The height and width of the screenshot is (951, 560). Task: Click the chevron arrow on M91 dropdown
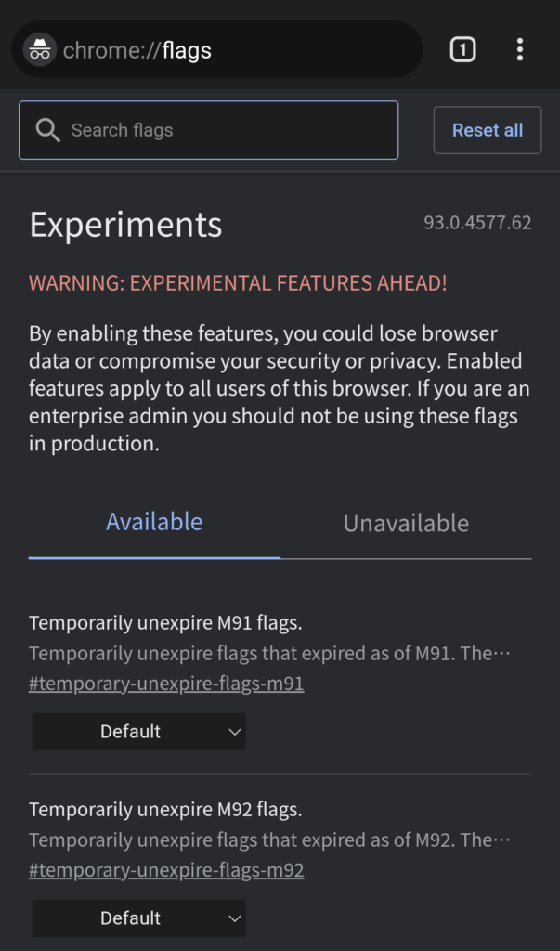pyautogui.click(x=235, y=732)
